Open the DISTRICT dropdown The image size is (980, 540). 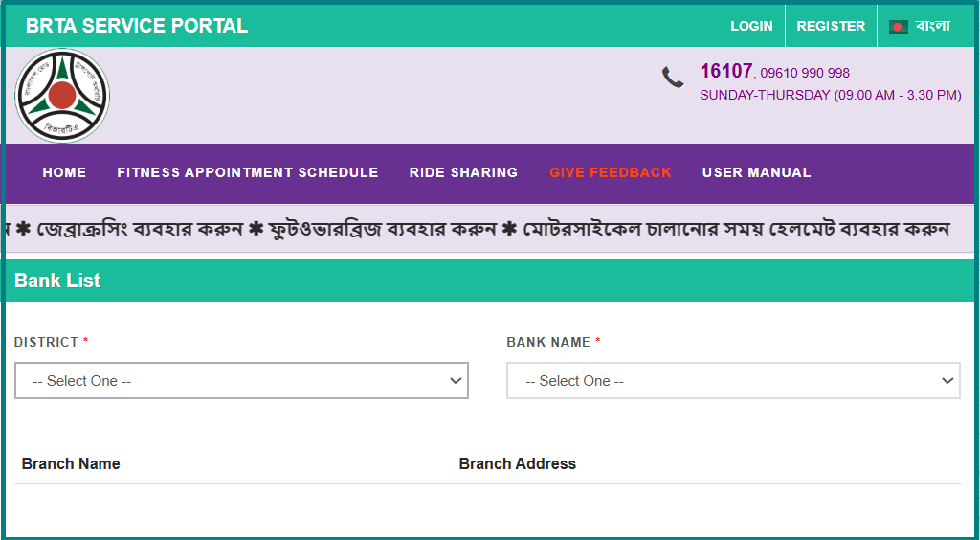click(241, 381)
